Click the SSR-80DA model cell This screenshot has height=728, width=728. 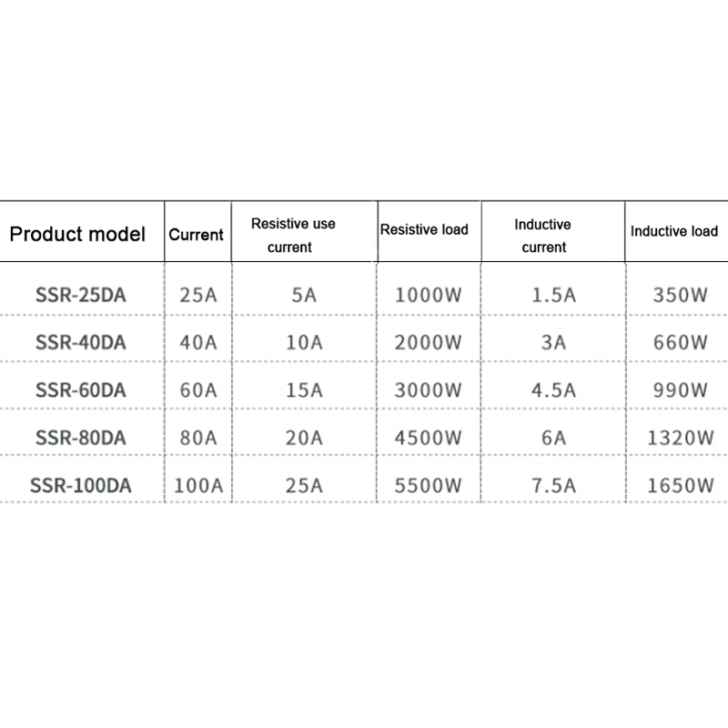80,437
